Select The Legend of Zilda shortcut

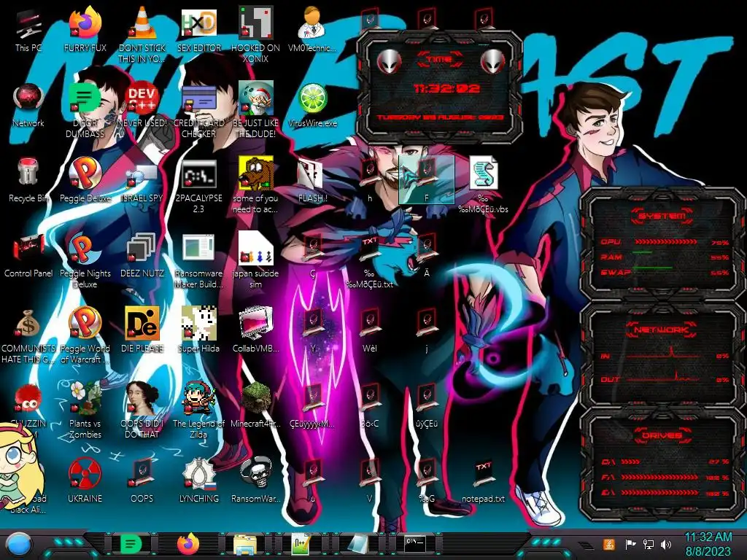point(198,411)
